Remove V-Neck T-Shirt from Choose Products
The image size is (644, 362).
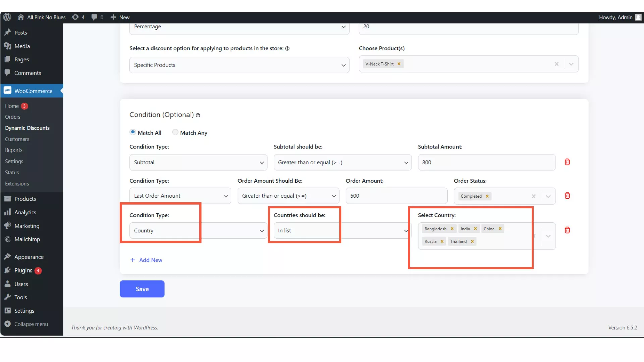tap(398, 64)
